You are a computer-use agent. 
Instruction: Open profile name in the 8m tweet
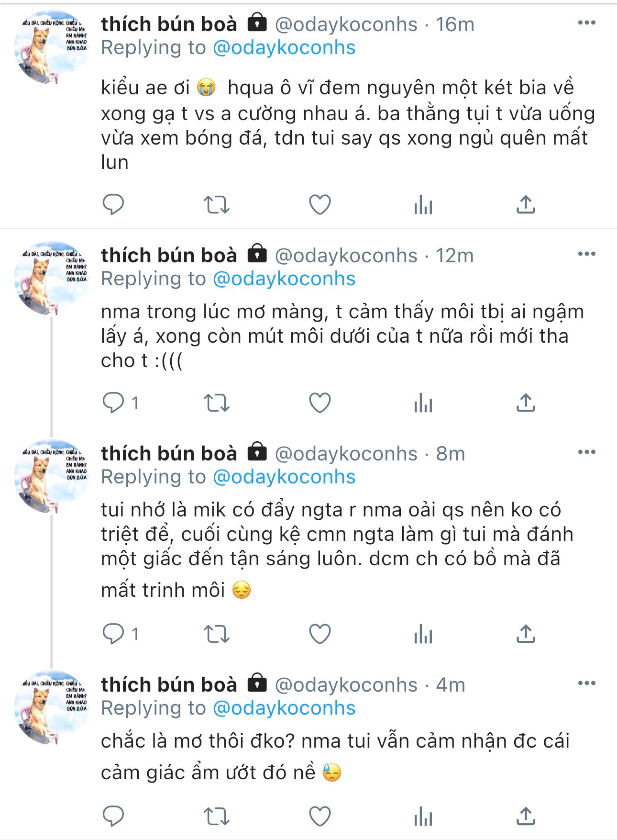[x=169, y=454]
